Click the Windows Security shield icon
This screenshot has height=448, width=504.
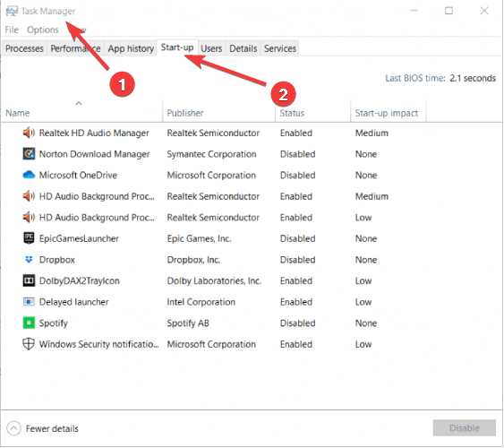(29, 344)
